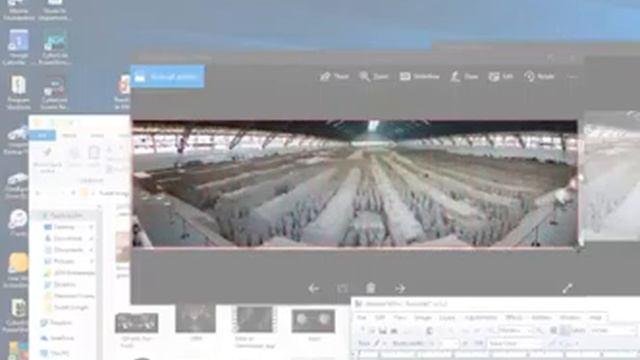
Task: Select thumbnail showing two round white objects
Action: (x=313, y=321)
